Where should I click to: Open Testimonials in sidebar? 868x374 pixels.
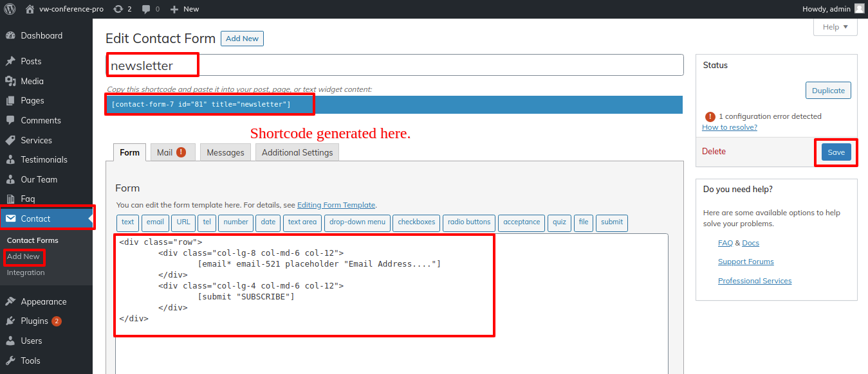click(44, 159)
